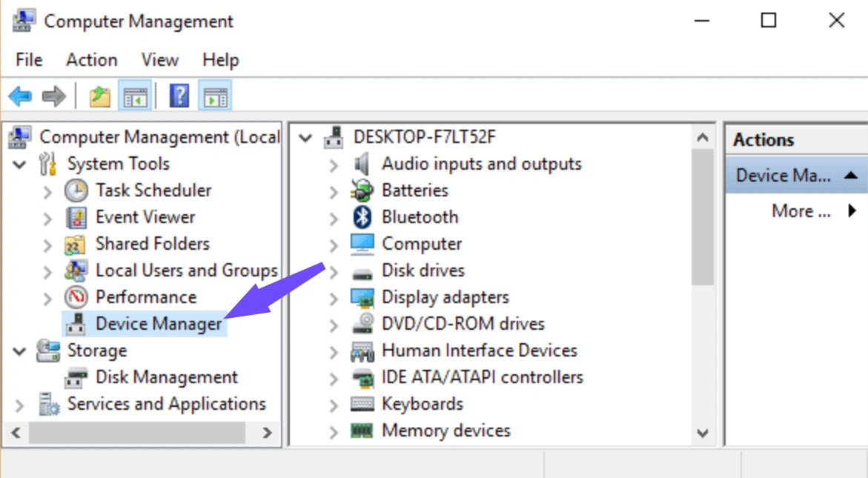The image size is (868, 478).
Task: Collapse the DESKTOP-F7LT52F root node
Action: tap(306, 137)
